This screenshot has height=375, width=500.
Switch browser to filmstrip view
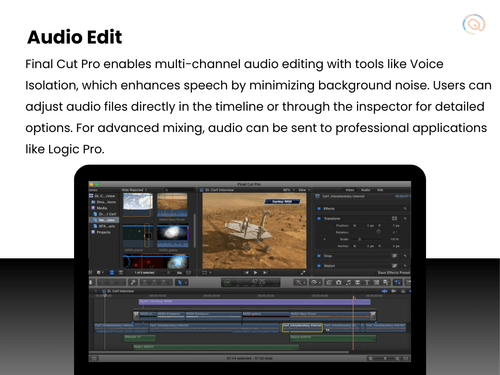(112, 272)
